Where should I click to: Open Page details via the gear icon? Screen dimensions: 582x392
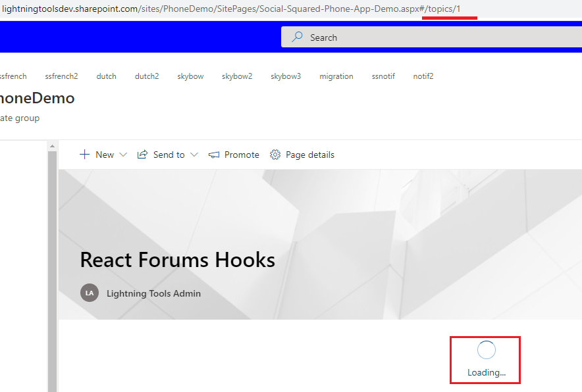[275, 155]
